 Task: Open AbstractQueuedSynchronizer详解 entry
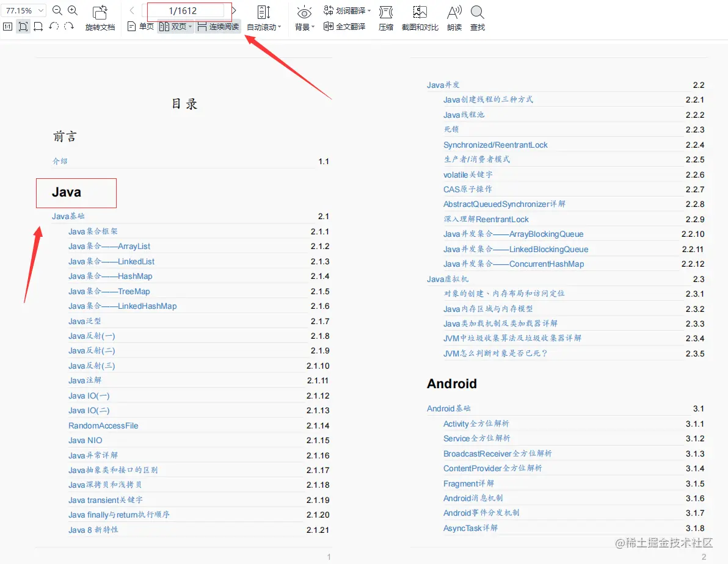pyautogui.click(x=504, y=204)
